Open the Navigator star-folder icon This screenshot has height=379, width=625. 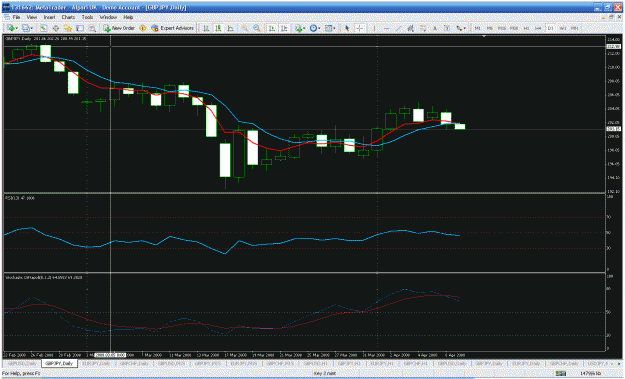(x=68, y=28)
